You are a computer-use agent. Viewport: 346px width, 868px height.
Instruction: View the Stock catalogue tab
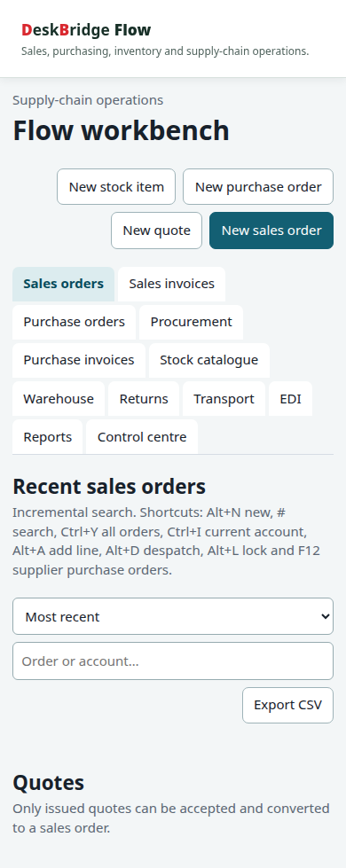pos(209,360)
